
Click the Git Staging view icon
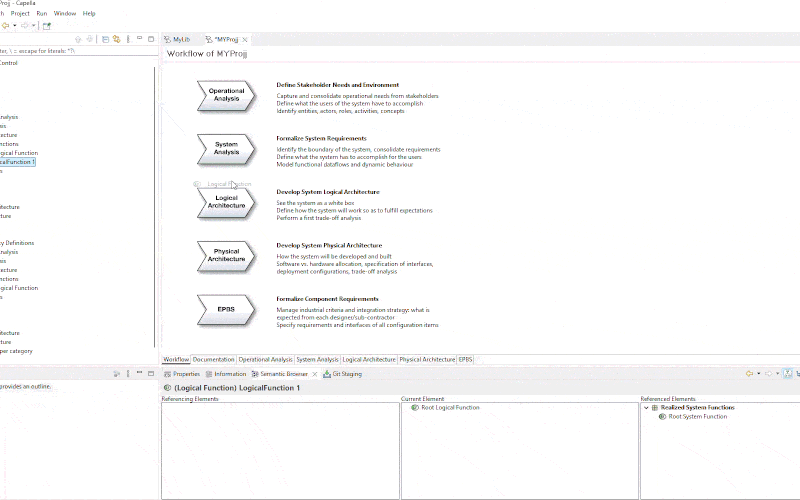(327, 374)
